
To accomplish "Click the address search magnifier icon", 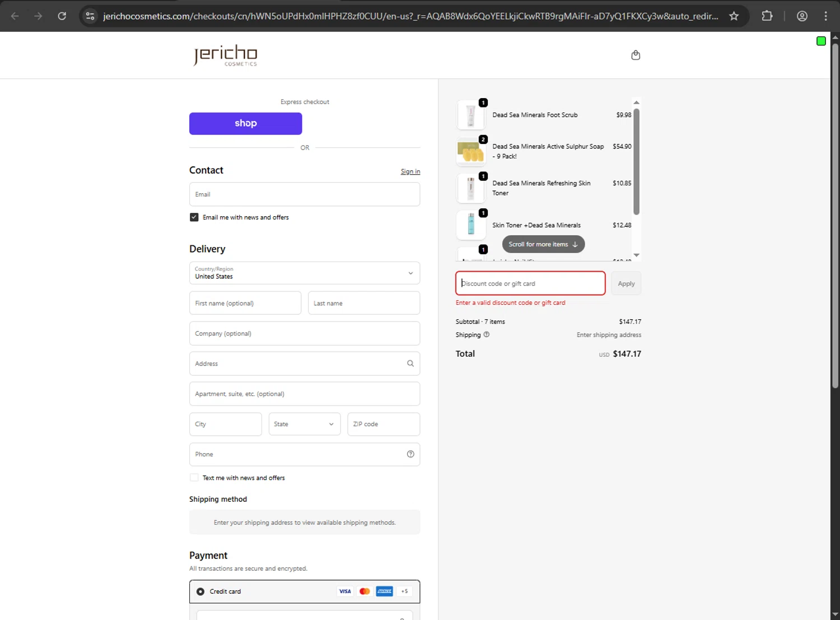I will [x=410, y=363].
